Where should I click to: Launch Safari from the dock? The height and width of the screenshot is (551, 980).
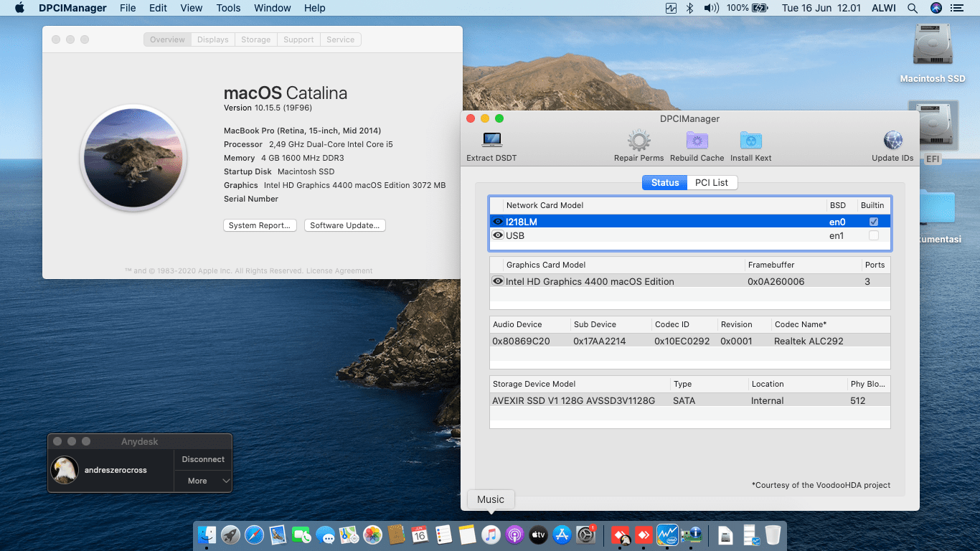(x=254, y=534)
